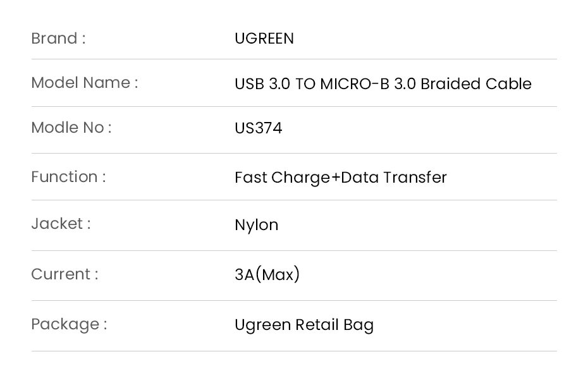Click the words "Fast Charge" in the Function row
This screenshot has width=588, height=378.
click(282, 178)
